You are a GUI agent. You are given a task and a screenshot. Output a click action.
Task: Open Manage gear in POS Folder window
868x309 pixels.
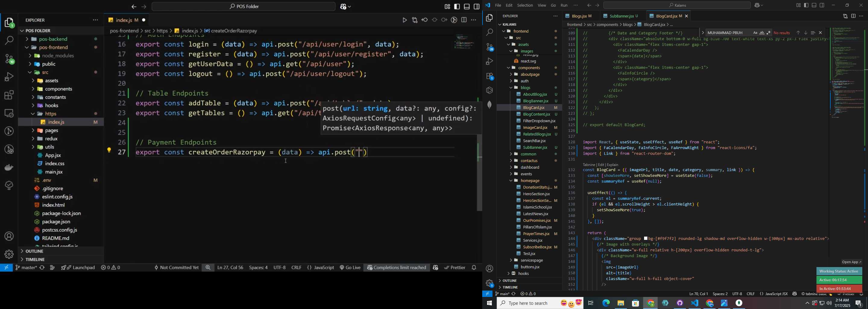pos(9,254)
